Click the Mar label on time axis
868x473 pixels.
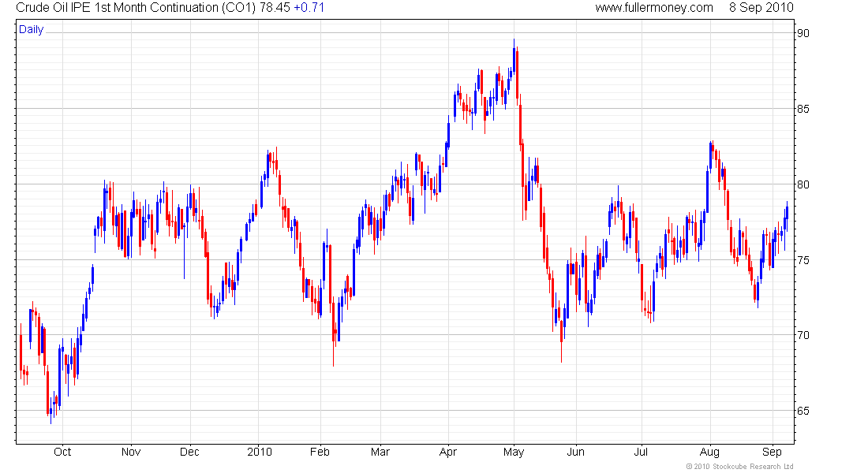coord(380,452)
